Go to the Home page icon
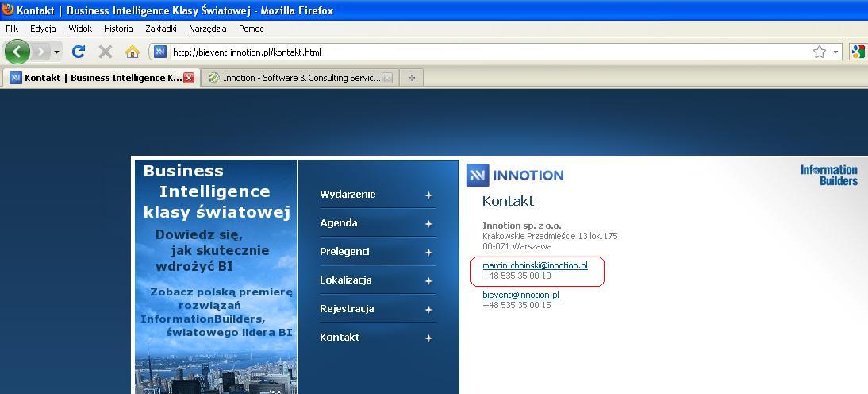 [x=133, y=52]
